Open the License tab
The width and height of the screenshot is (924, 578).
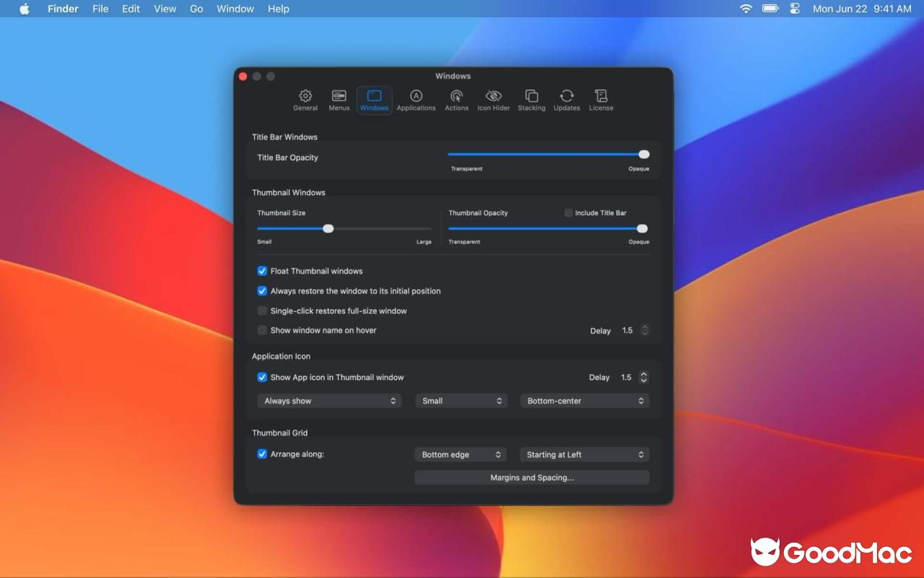[x=601, y=100]
